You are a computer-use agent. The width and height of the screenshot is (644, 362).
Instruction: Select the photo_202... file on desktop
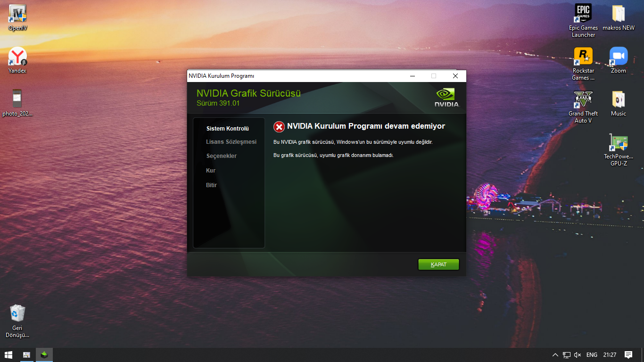(x=17, y=103)
